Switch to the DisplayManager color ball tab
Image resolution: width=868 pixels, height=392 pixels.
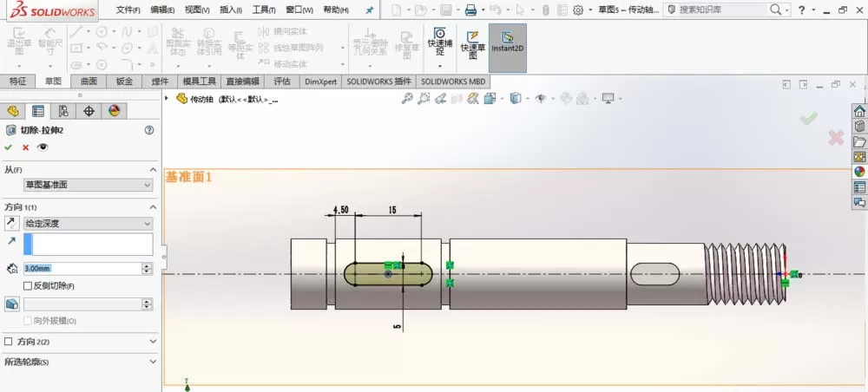[x=114, y=111]
